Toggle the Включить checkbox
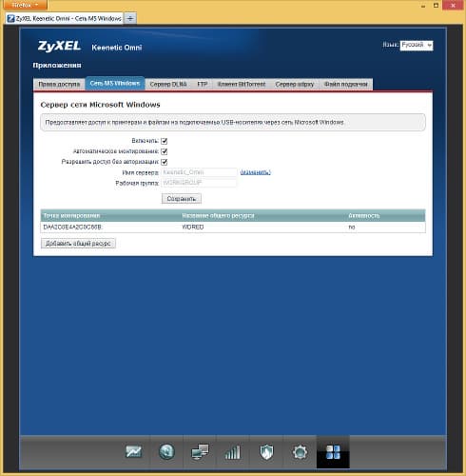The image size is (466, 476). [165, 141]
